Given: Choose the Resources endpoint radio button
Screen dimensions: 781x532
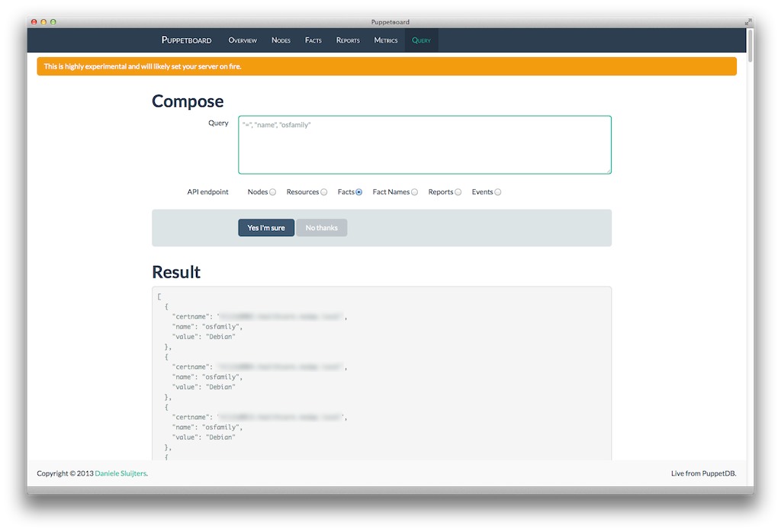Looking at the screenshot, I should tap(324, 193).
